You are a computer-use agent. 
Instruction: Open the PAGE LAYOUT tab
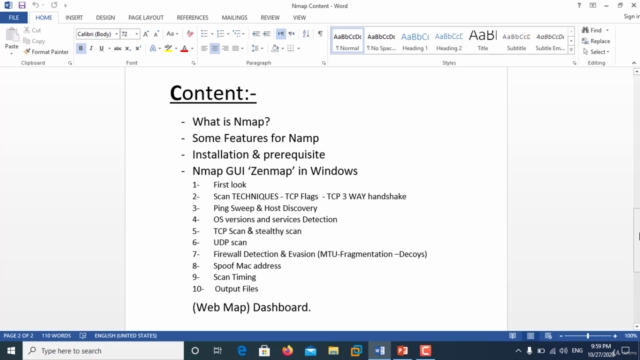[x=146, y=18]
